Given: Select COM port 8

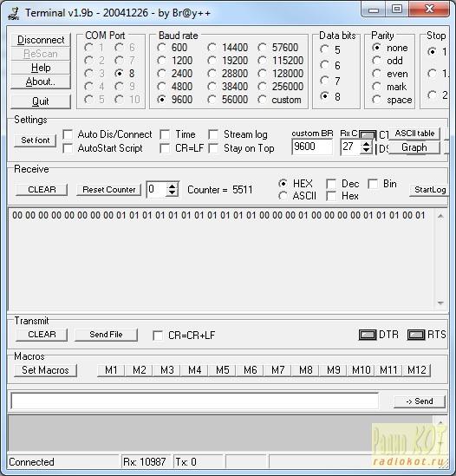Looking at the screenshot, I should [119, 74].
